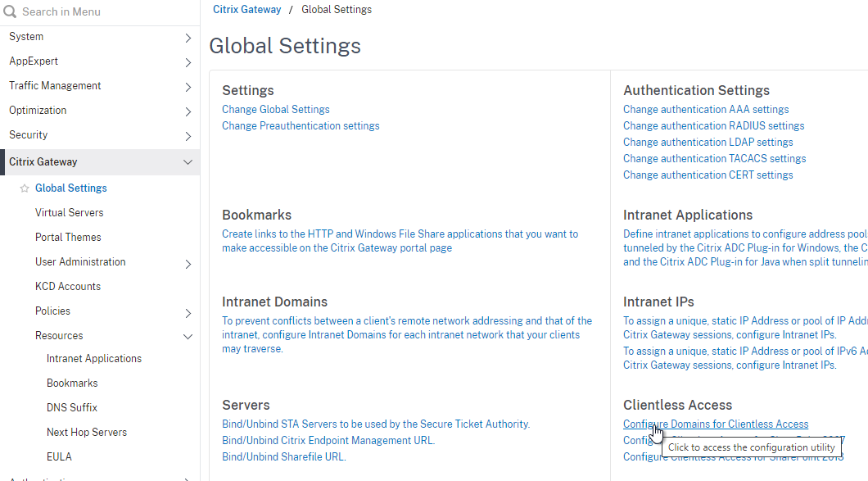Open the Intranet Domains configuration link
This screenshot has height=481, width=868.
(x=408, y=334)
